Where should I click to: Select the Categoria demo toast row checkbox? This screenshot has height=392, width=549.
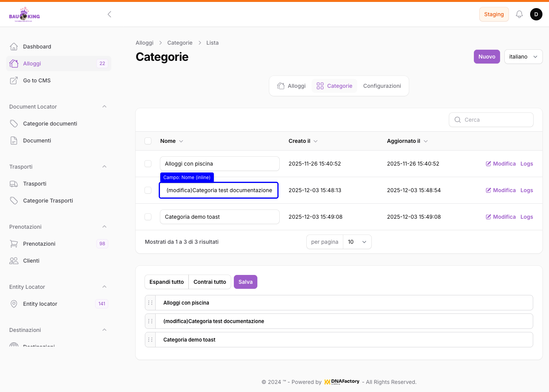[148, 217]
